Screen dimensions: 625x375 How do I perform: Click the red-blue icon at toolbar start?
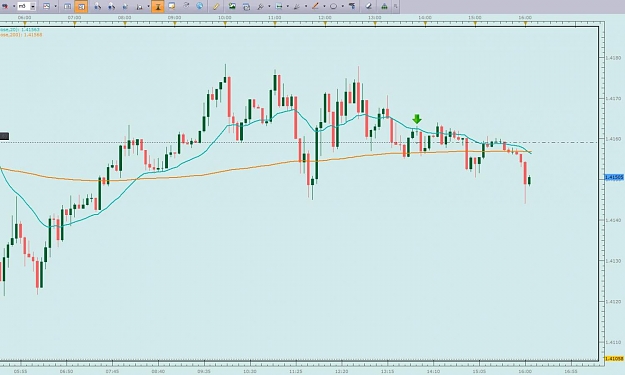click(5, 6)
